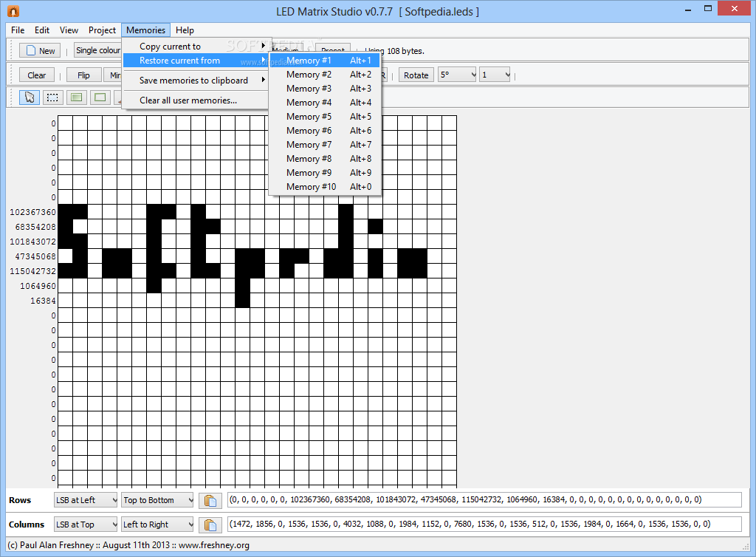Choose Restore current from entry

196,61
